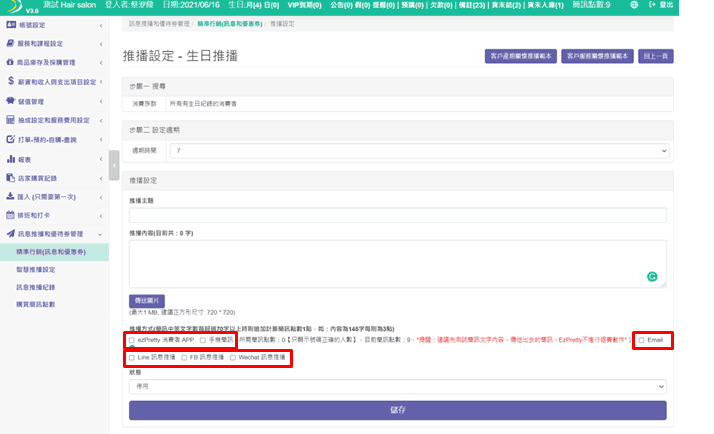Screen dimensions: 714x434
Task: Click the dollar icon for 薪資和收入與支出項目設定
Action: coord(10,82)
